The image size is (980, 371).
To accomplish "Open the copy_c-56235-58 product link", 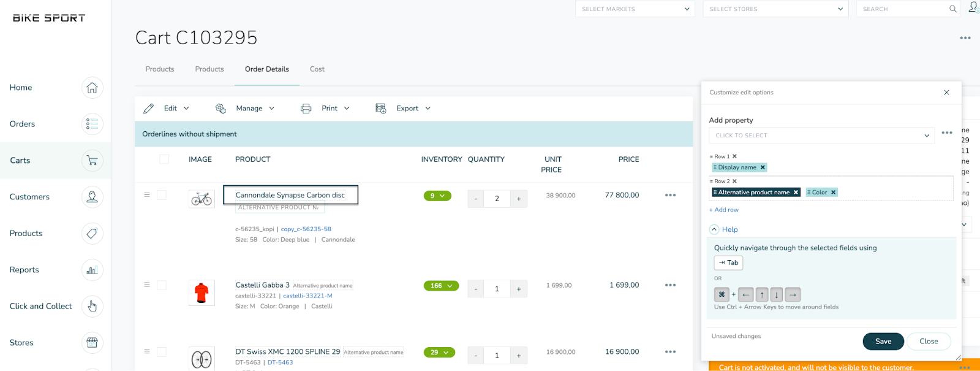I will click(306, 229).
